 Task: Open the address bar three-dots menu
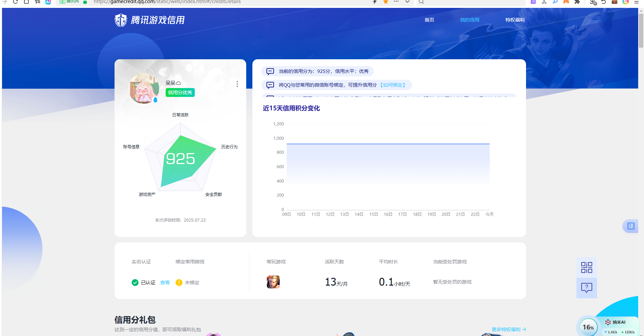[x=396, y=2]
